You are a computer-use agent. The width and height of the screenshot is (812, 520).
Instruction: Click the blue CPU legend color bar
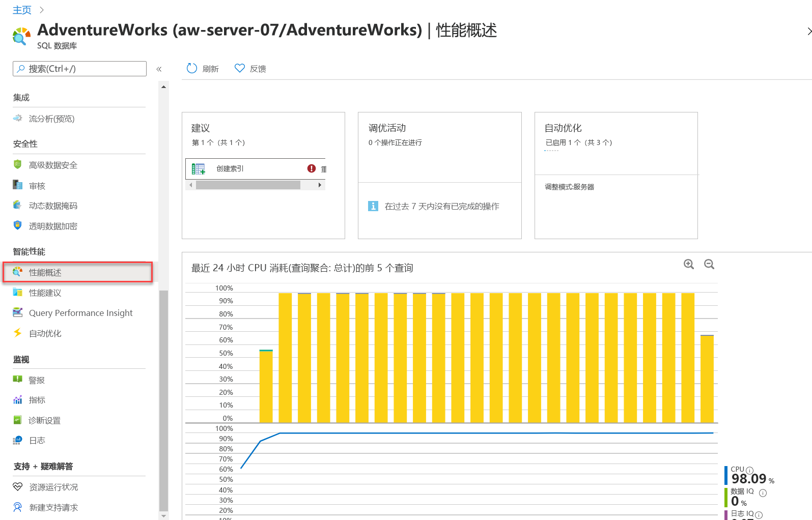click(726, 475)
